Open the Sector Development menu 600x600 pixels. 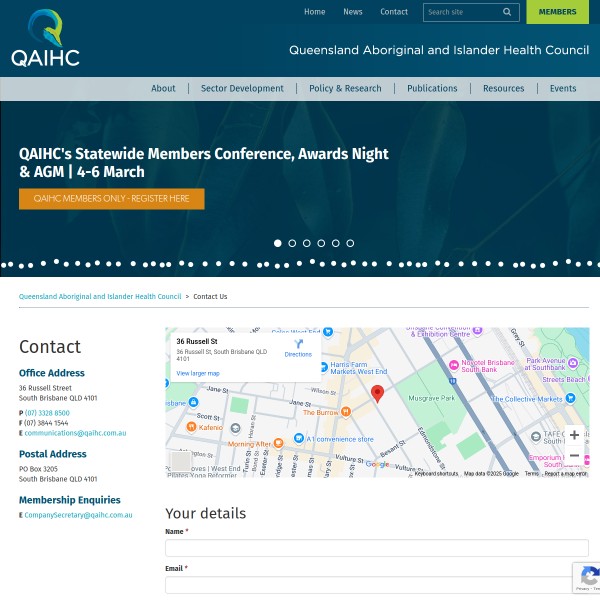click(x=242, y=88)
